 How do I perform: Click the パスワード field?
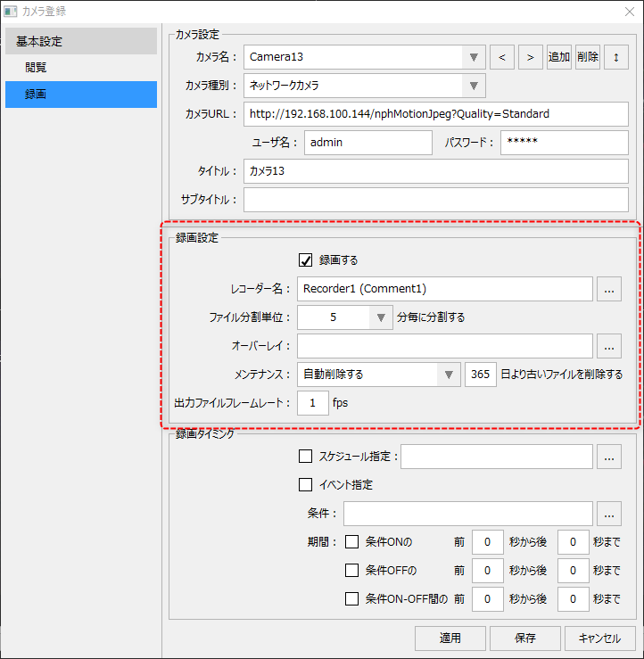point(565,143)
